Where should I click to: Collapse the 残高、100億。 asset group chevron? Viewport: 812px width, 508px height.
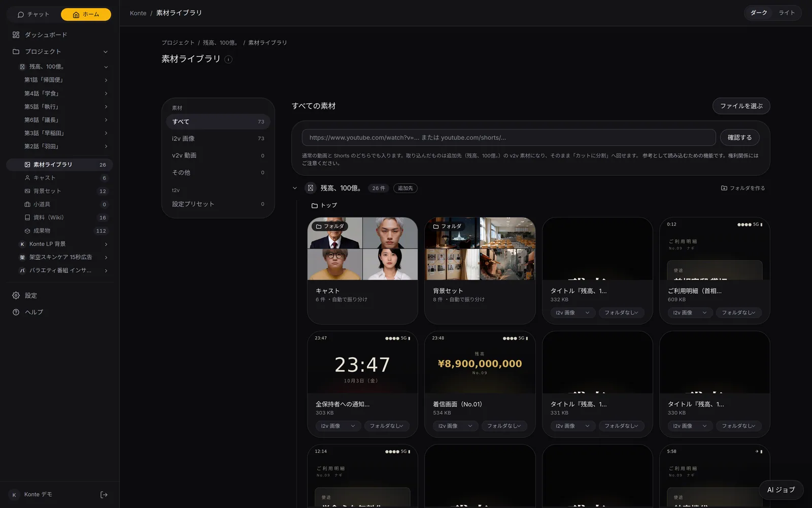tap(295, 188)
